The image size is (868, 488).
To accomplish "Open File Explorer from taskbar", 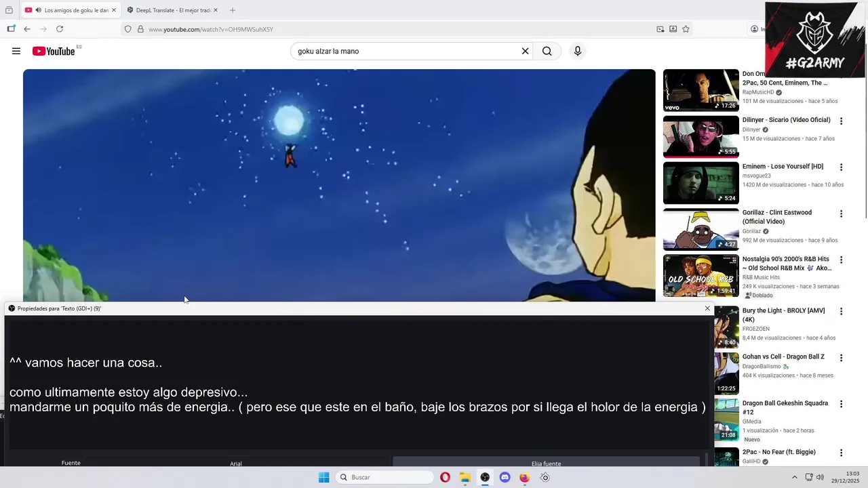I will pyautogui.click(x=465, y=477).
